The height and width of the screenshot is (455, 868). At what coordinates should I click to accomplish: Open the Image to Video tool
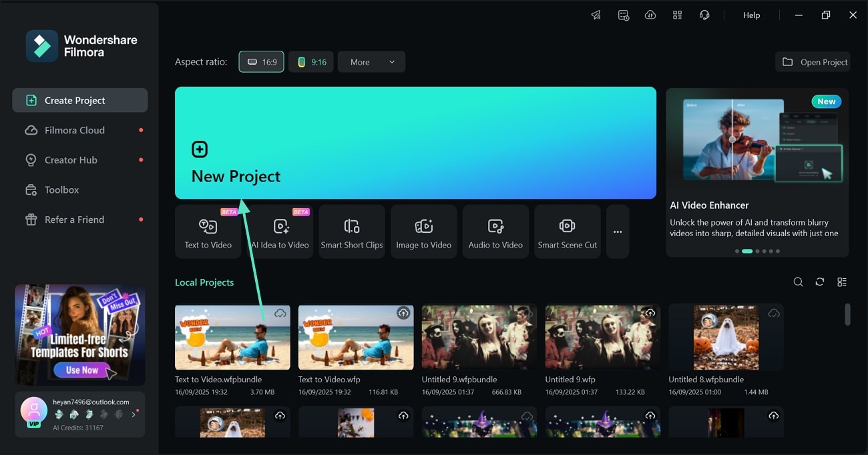point(423,232)
